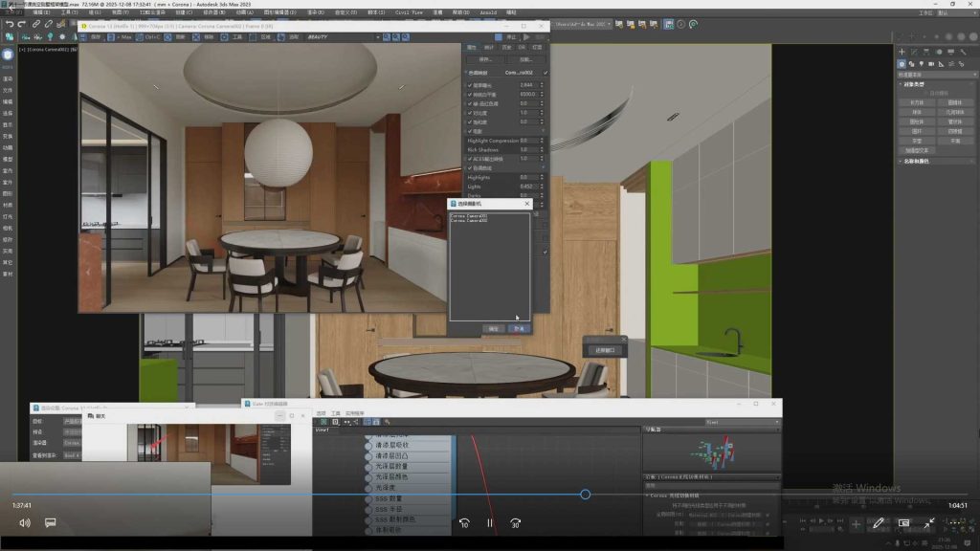The image size is (980, 551).
Task: Click the first zoom magnifier icon in the frame buffer
Action: pos(387,37)
